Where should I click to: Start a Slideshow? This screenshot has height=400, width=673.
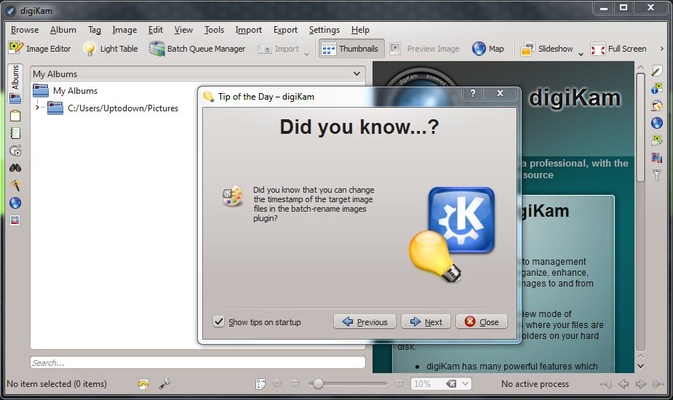tap(547, 48)
